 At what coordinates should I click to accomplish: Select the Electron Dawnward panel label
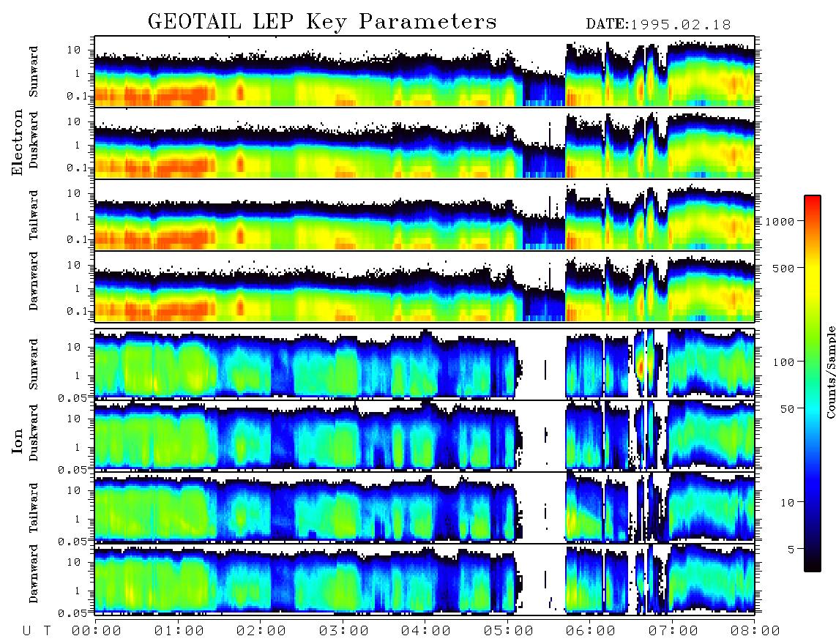click(34, 281)
